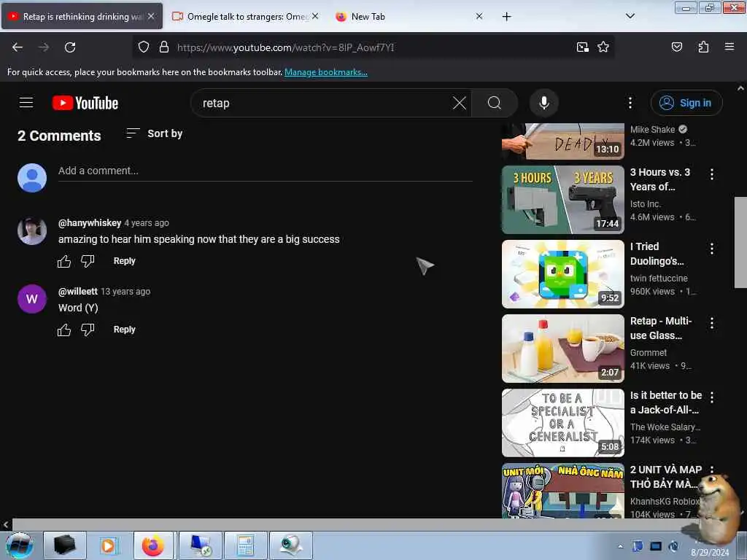The width and height of the screenshot is (747, 560).
Task: Click the Is it better to be a Jack-of-All title
Action: pos(665,402)
